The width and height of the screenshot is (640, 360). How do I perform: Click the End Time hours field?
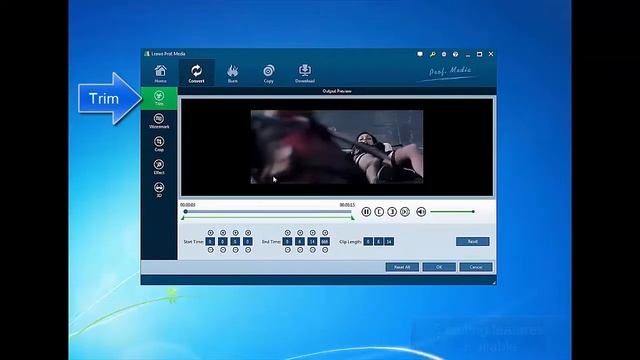click(287, 242)
